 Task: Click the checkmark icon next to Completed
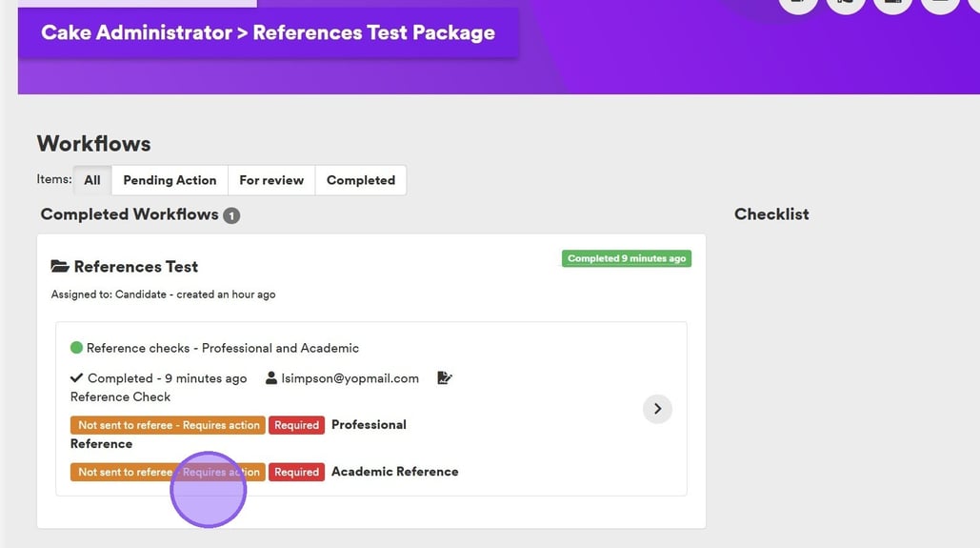pos(77,378)
